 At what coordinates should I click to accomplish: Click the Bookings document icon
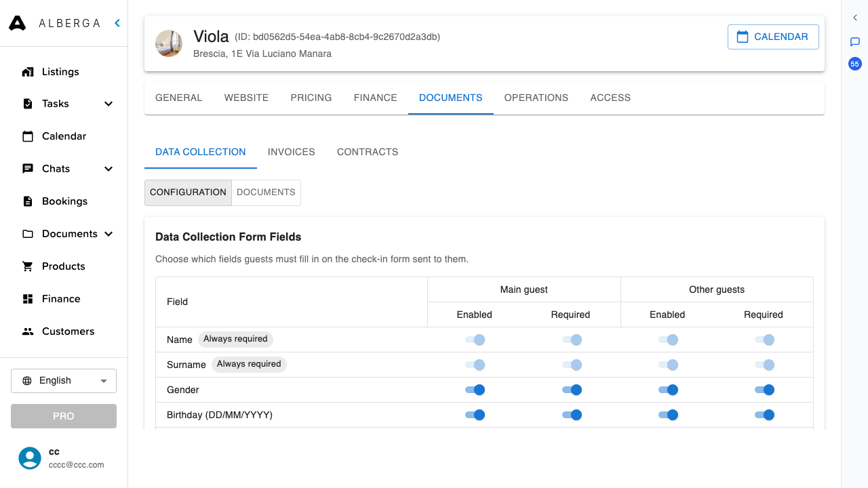[28, 201]
